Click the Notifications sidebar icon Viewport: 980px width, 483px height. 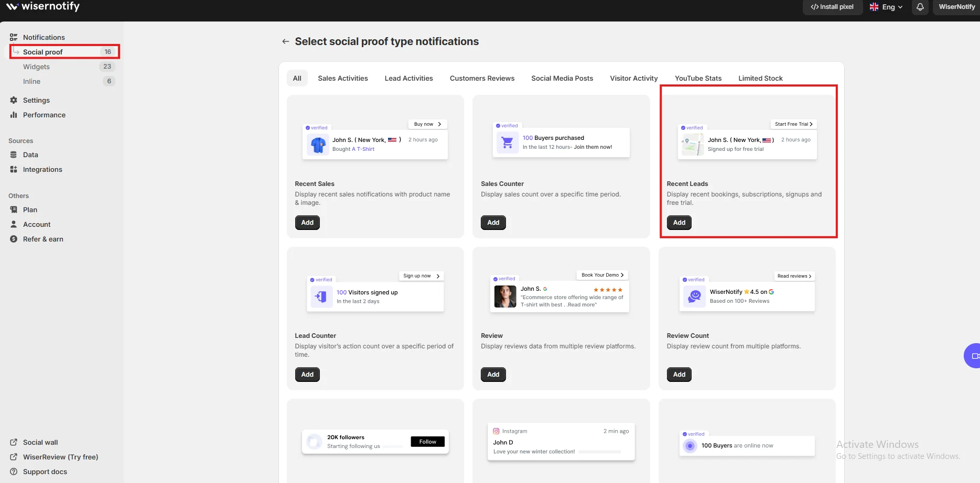point(14,37)
